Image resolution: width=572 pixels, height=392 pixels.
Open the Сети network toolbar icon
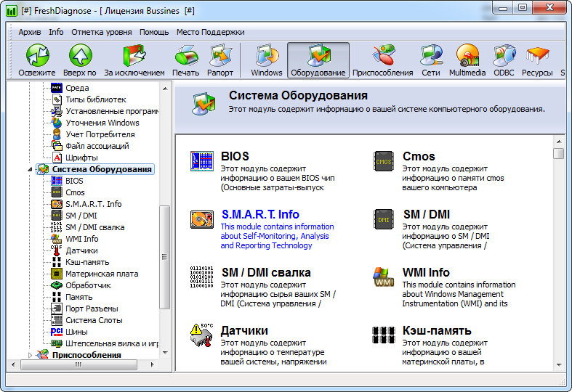tap(431, 55)
